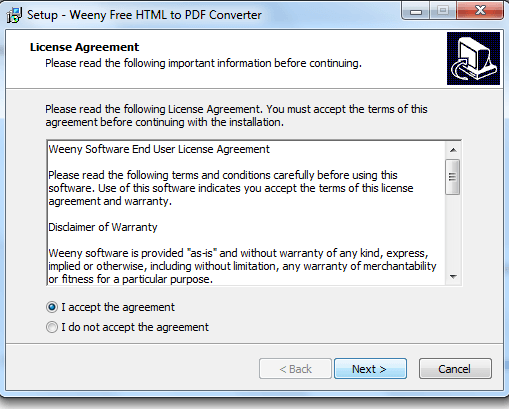Click the Disclaimer of Warranty heading text
The image size is (509, 409).
pos(103,227)
